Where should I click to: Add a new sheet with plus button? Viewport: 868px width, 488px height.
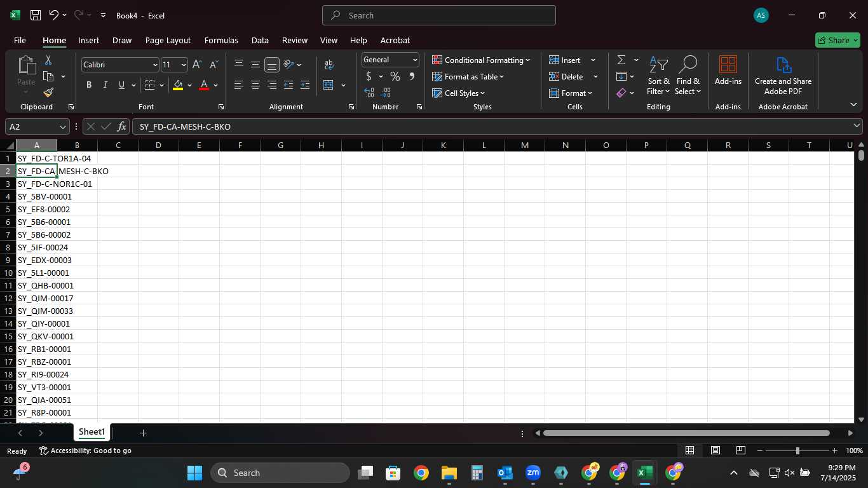[143, 433]
